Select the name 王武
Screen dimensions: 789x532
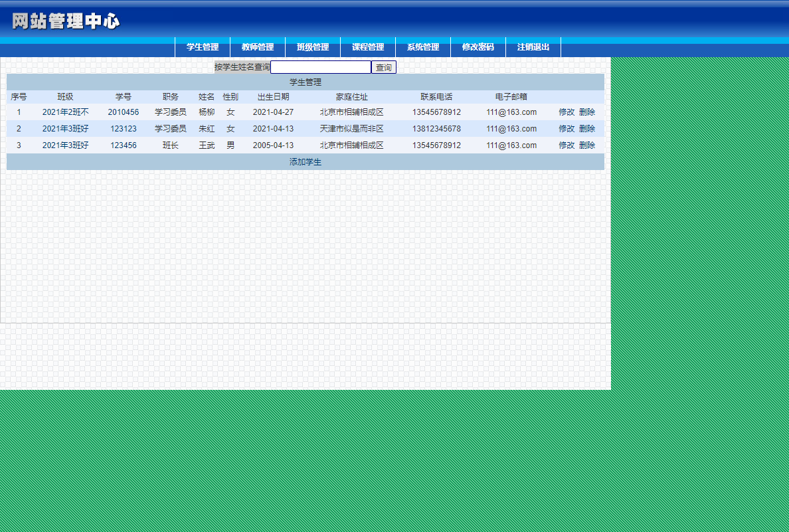pyautogui.click(x=207, y=145)
